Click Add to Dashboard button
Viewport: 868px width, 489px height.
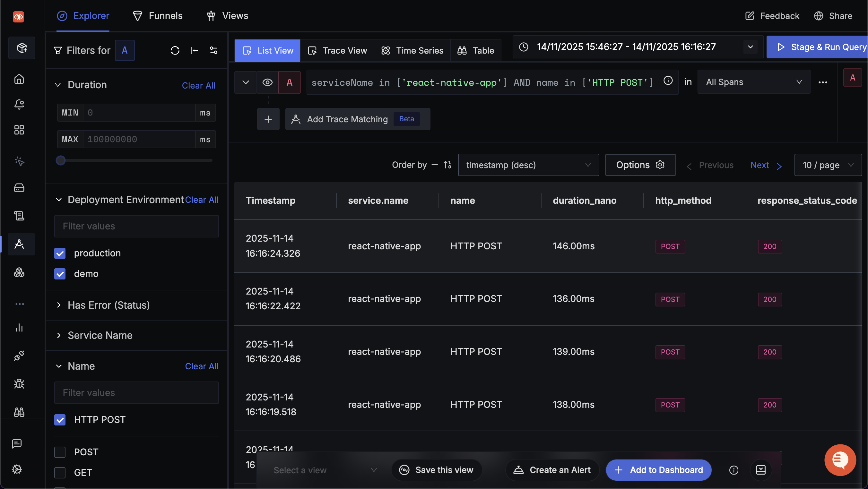(x=658, y=470)
